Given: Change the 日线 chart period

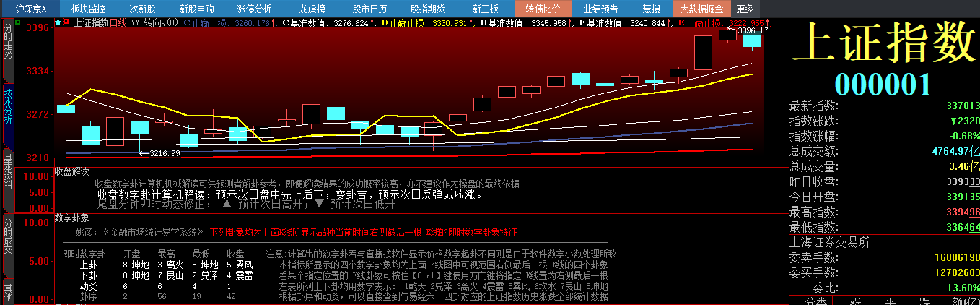Looking at the screenshot, I should [x=118, y=22].
